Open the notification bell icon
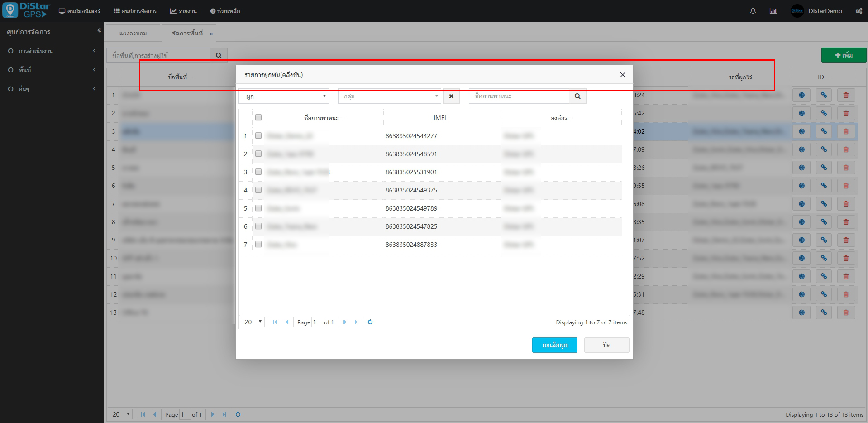Viewport: 868px width, 423px height. tap(753, 11)
